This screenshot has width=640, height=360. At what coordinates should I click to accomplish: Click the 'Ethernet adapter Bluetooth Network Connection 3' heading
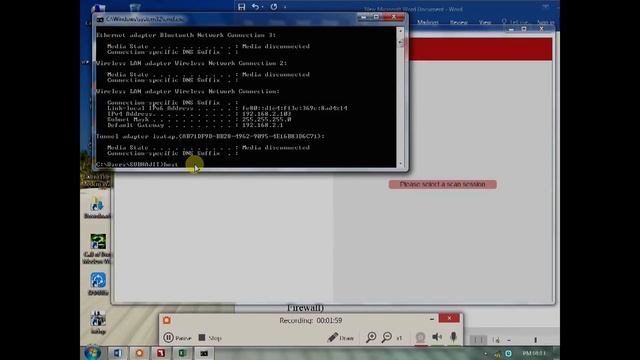pos(186,35)
